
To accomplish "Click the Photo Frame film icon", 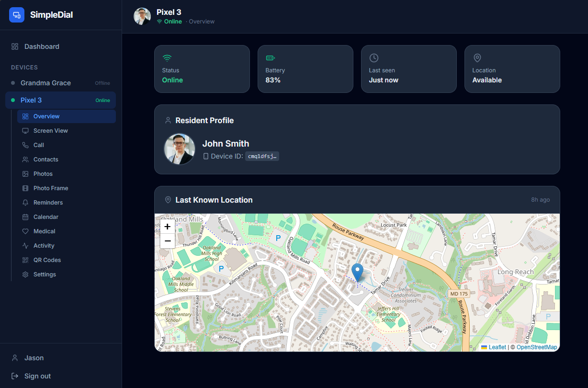I will (x=25, y=188).
